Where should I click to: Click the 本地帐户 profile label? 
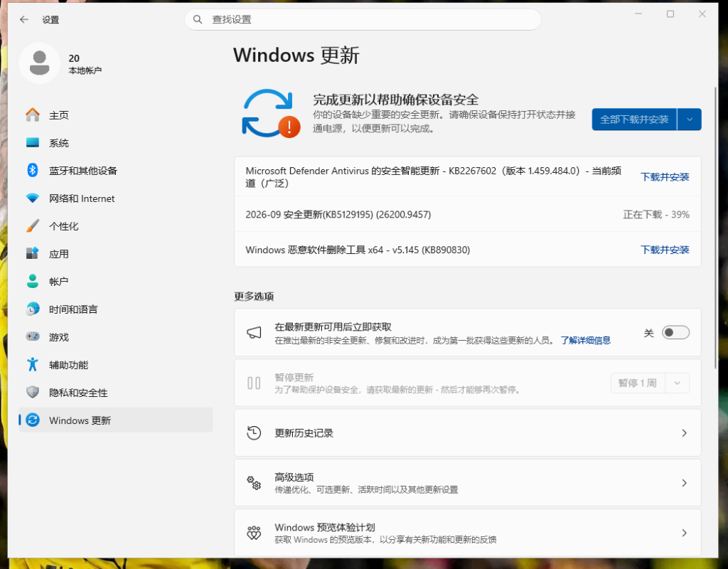tap(85, 70)
